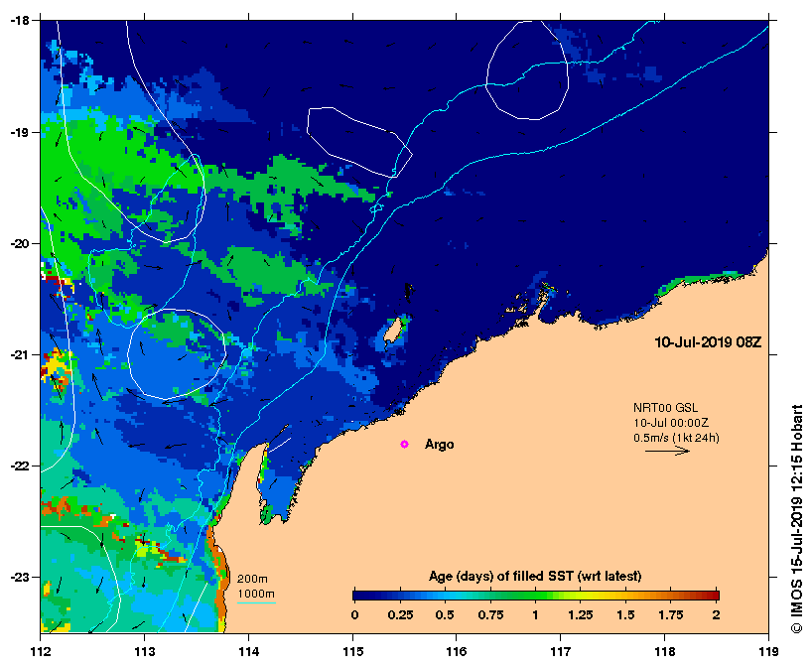Image resolution: width=812 pixels, height=667 pixels.
Task: Click the '0.5m/s (1kt 24h)' scale text
Action: pos(676,438)
